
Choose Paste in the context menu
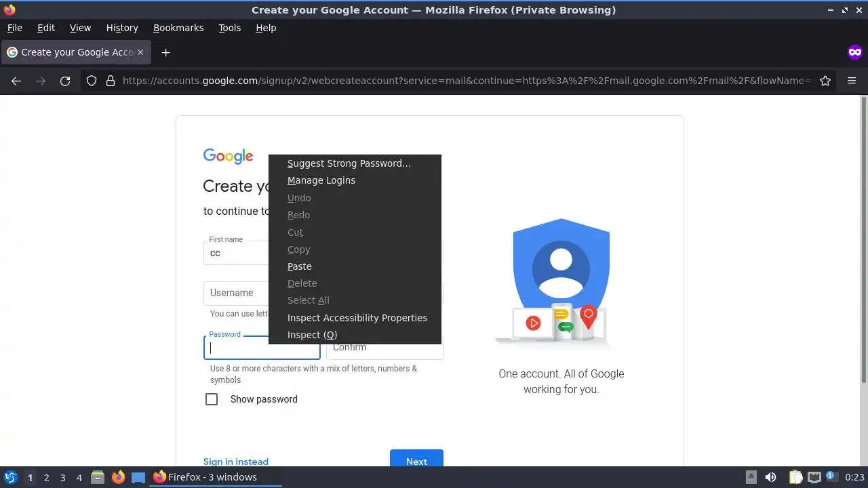(355, 266)
